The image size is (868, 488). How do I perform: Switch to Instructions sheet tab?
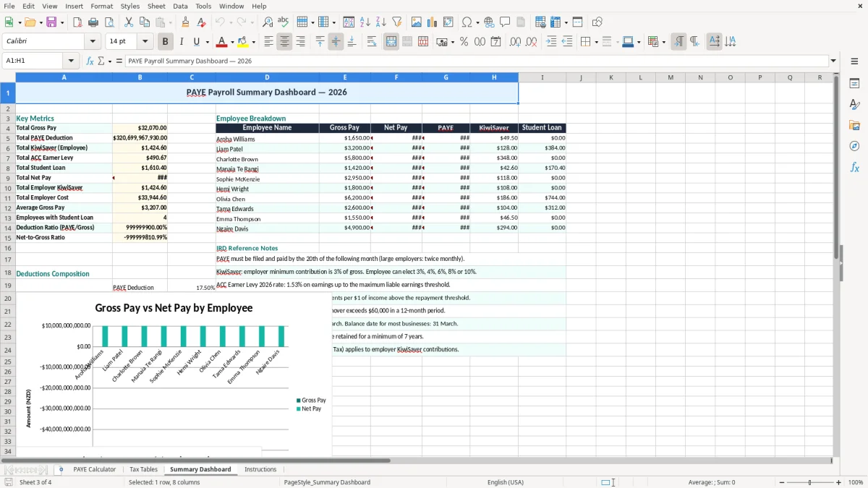260,469
